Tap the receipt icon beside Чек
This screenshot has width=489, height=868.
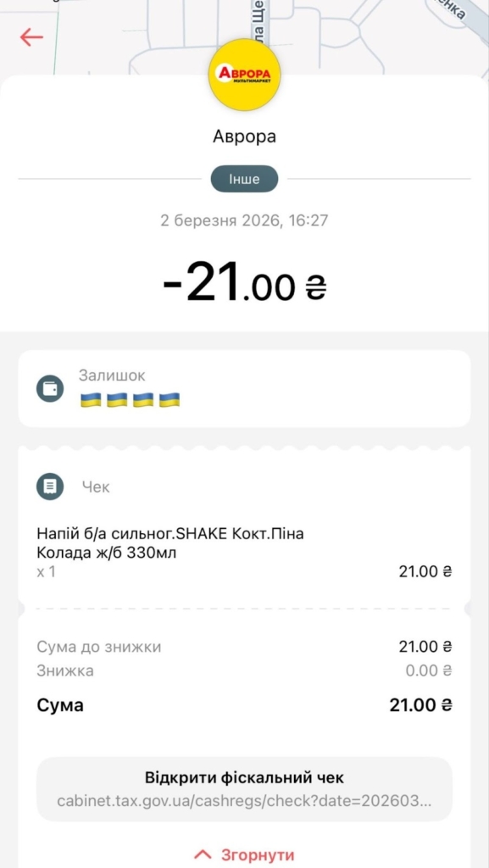coord(50,486)
